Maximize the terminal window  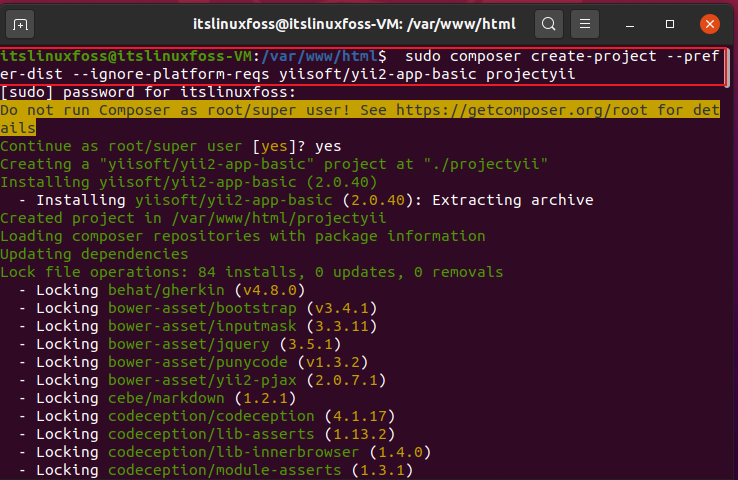[670, 24]
